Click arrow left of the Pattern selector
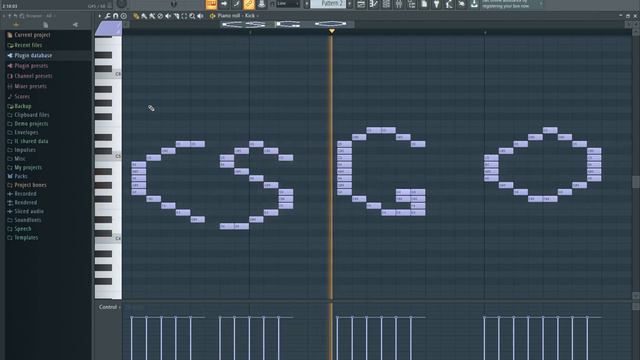Viewport: 640px width, 360px height. [x=307, y=4]
